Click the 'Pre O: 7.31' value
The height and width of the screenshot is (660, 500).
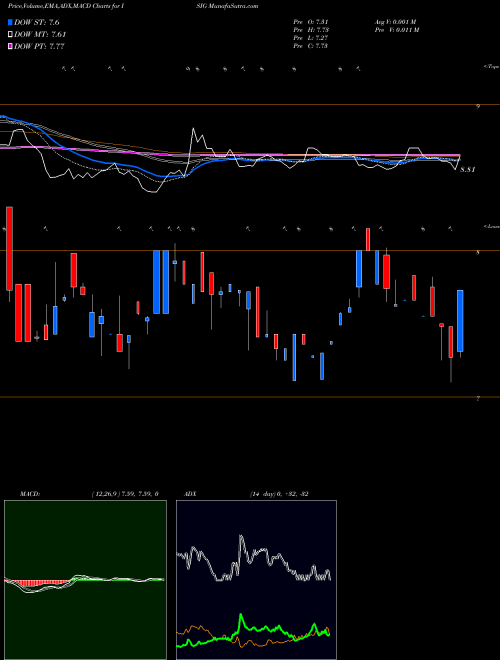click(x=311, y=22)
